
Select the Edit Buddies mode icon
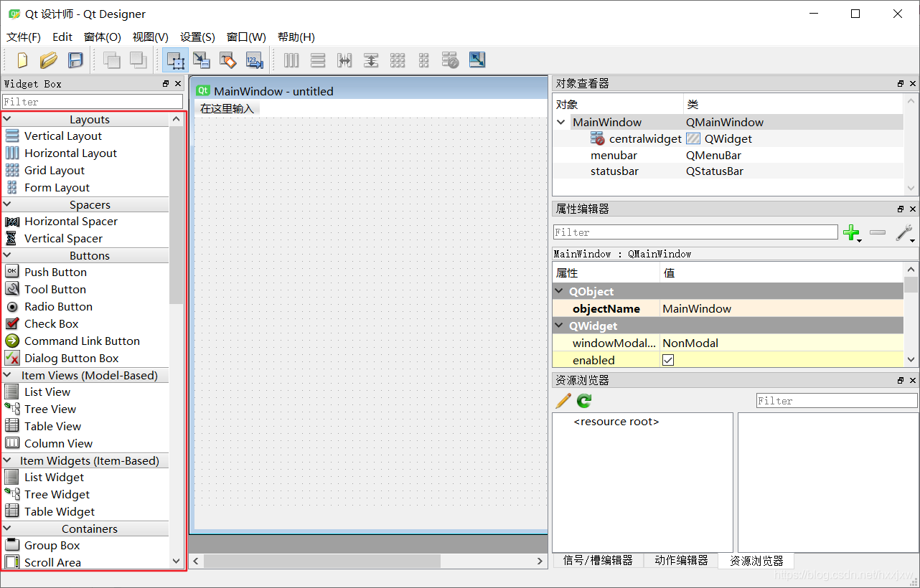coord(228,60)
